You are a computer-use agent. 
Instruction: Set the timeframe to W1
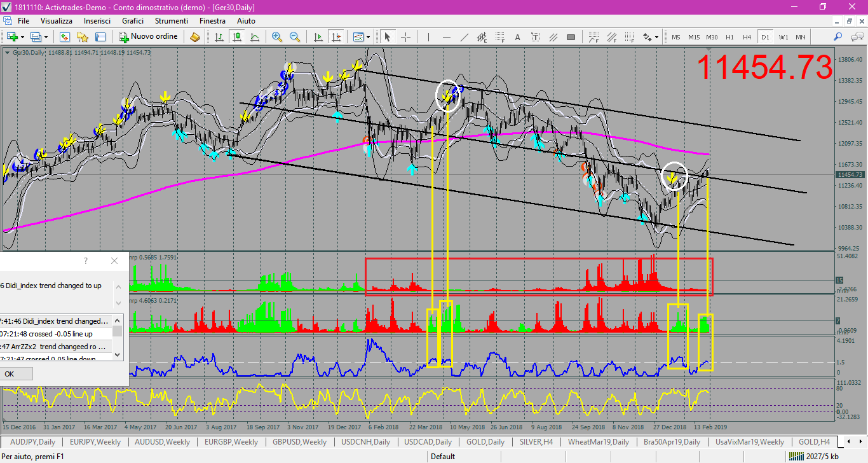(783, 37)
